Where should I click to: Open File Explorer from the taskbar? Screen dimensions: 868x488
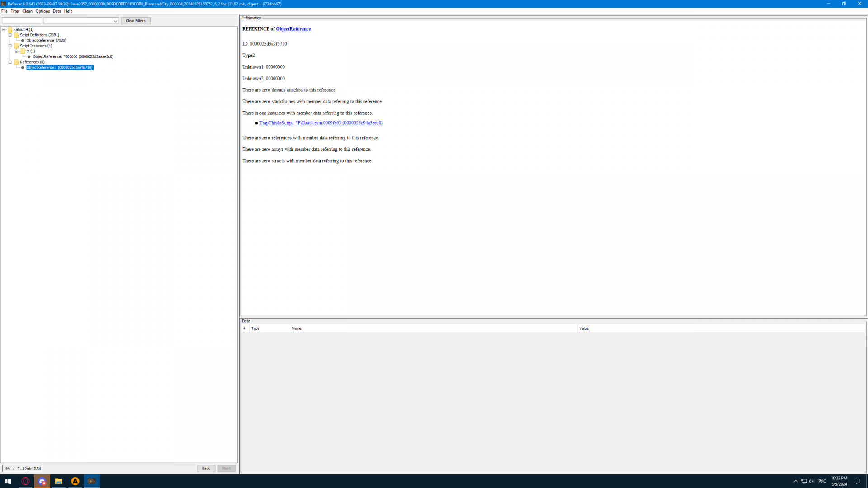coord(58,481)
